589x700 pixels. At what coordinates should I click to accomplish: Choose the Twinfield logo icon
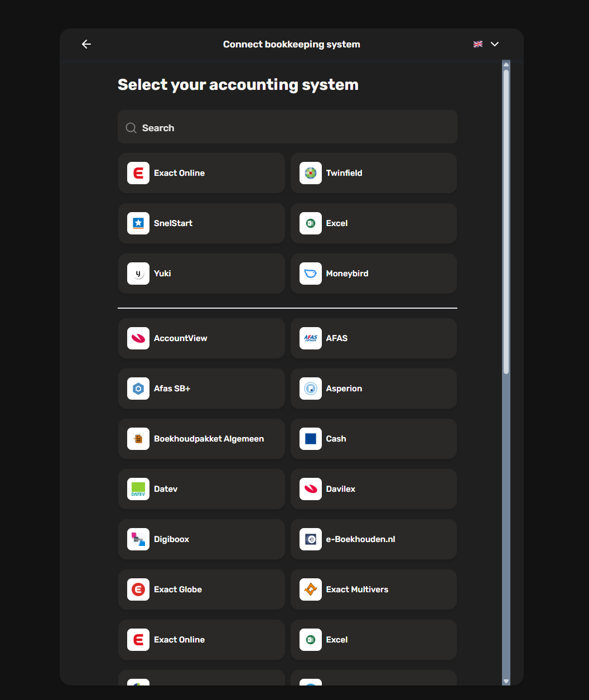311,173
